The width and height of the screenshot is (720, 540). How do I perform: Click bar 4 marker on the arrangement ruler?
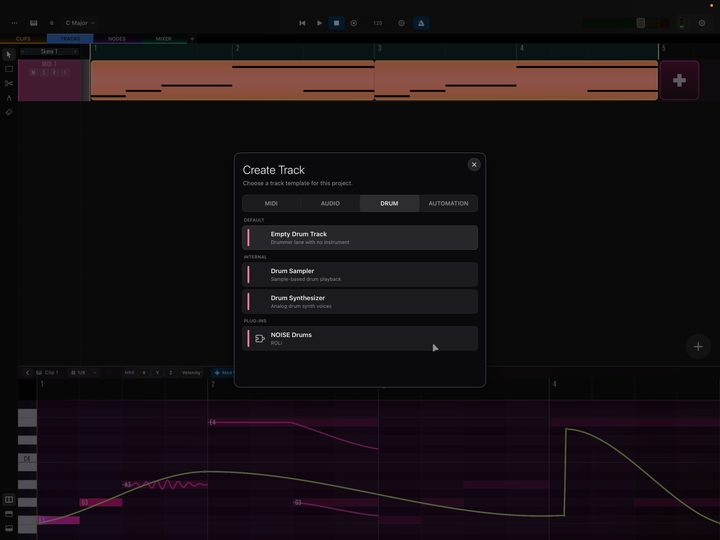(x=522, y=48)
